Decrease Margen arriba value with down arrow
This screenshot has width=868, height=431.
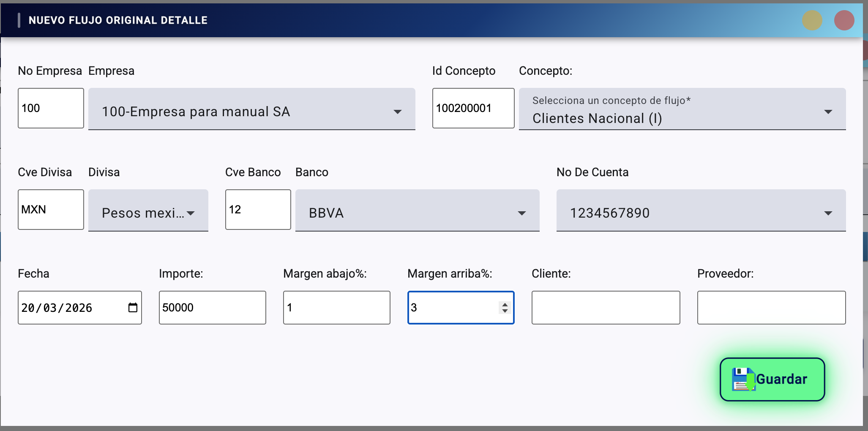pos(505,311)
